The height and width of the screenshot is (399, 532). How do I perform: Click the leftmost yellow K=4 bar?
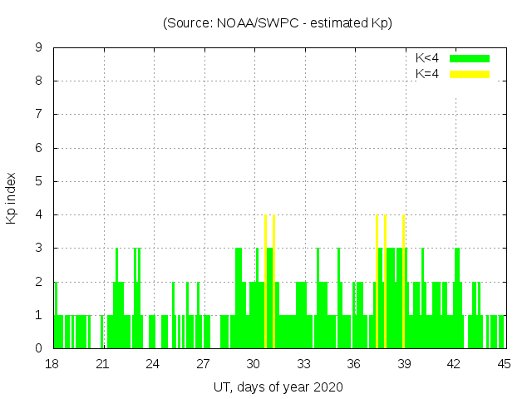(x=265, y=283)
